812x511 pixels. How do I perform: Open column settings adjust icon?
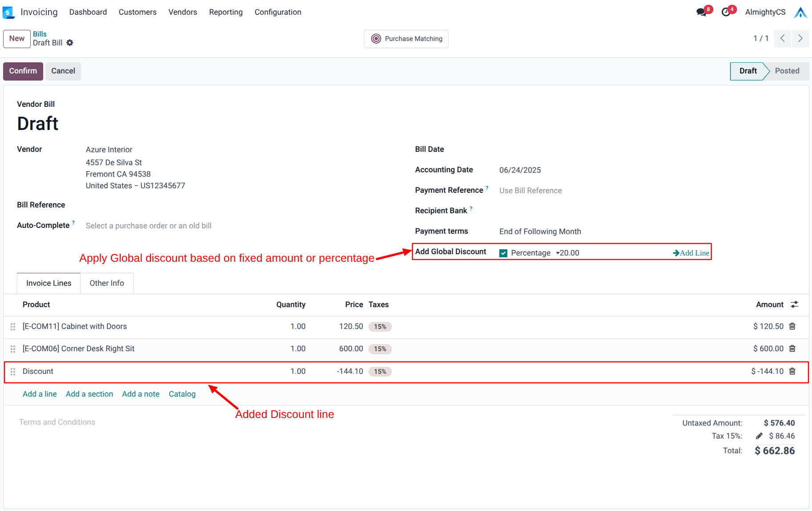tap(794, 304)
